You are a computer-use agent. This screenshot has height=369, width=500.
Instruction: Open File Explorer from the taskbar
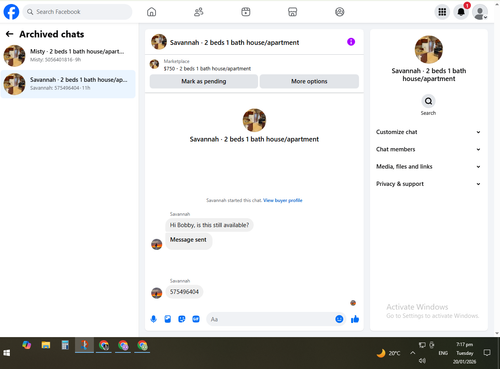[46, 345]
